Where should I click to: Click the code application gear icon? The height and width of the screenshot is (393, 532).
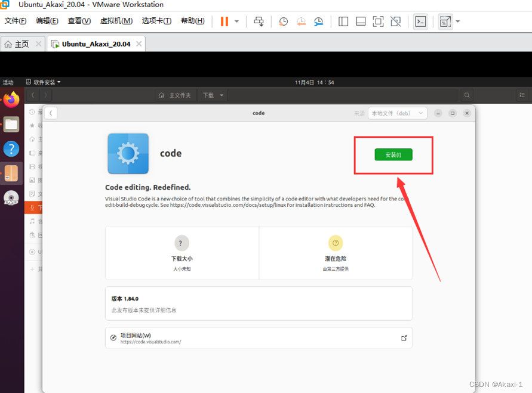[128, 153]
